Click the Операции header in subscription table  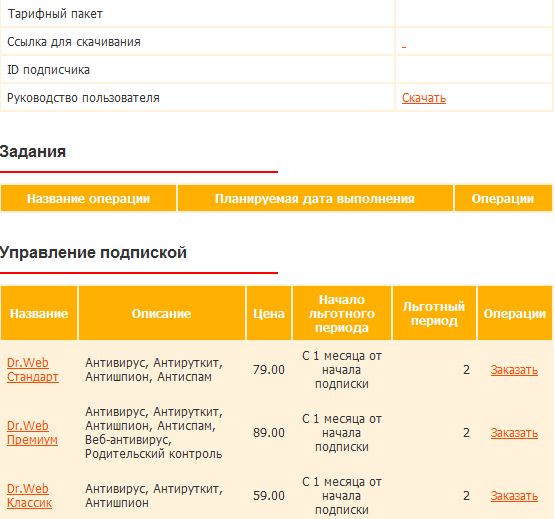click(515, 313)
